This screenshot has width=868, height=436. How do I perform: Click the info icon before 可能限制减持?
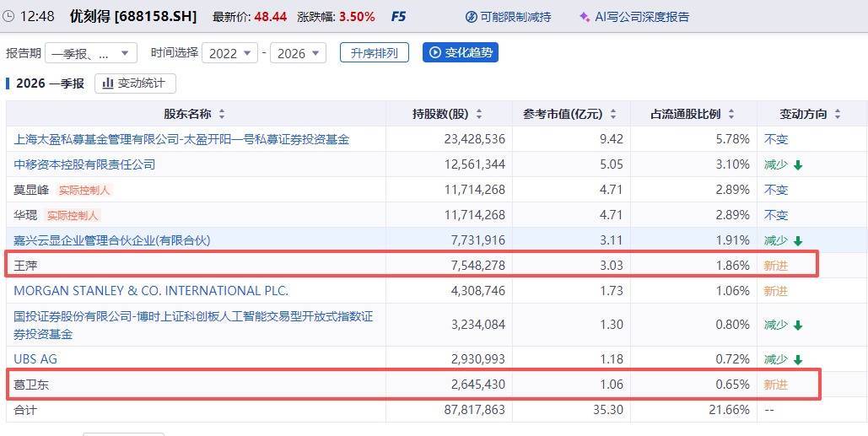click(x=472, y=17)
